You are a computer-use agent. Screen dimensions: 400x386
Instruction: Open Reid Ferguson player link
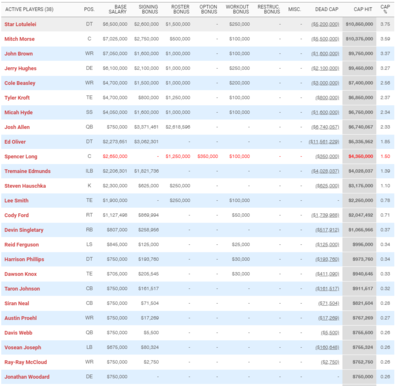pyautogui.click(x=22, y=244)
